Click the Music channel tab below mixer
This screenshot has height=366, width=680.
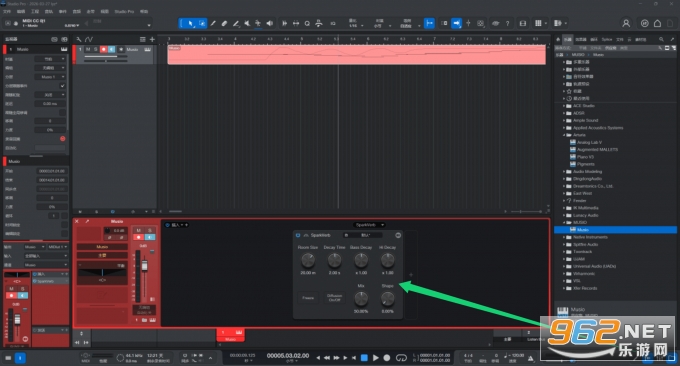(x=230, y=335)
